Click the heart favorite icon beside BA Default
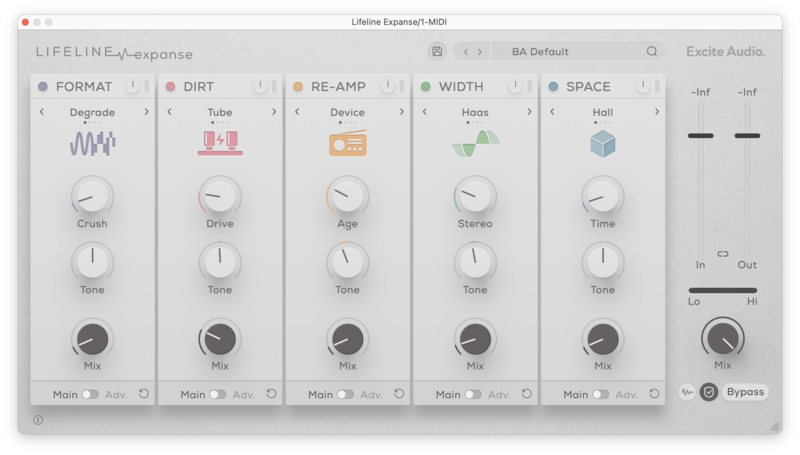Viewport: 800px width, 455px height. coord(501,52)
